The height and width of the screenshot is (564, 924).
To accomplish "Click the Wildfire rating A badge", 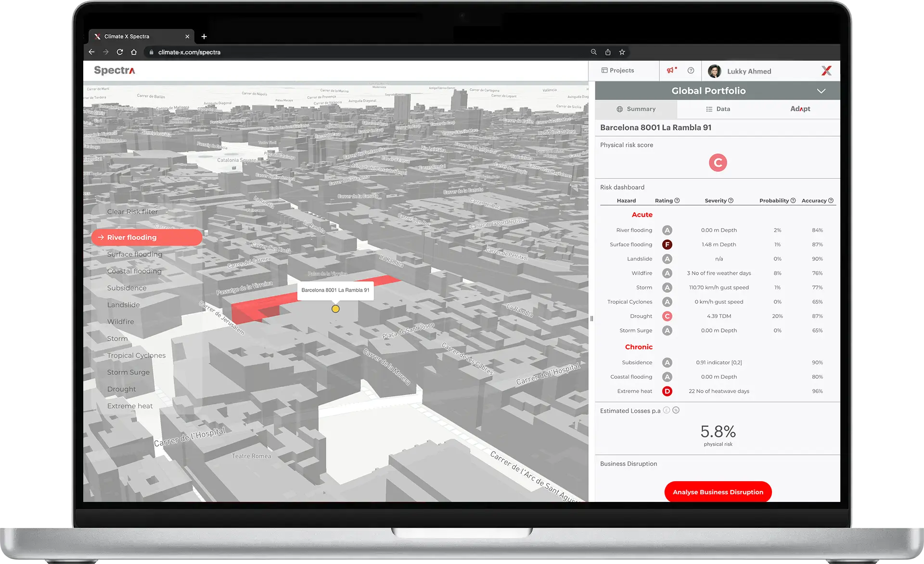I will 667,273.
